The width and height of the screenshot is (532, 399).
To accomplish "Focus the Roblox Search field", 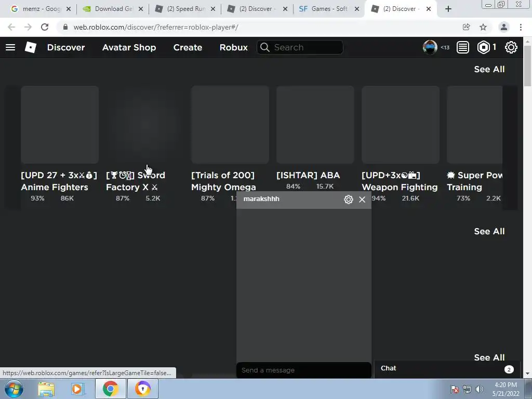I will coord(300,47).
